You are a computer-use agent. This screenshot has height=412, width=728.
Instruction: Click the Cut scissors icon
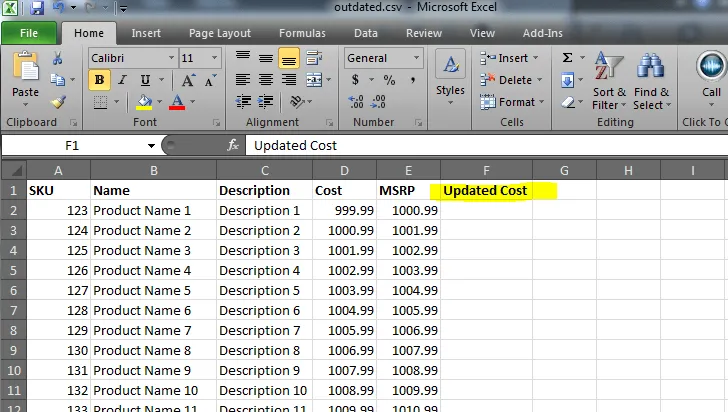point(57,59)
